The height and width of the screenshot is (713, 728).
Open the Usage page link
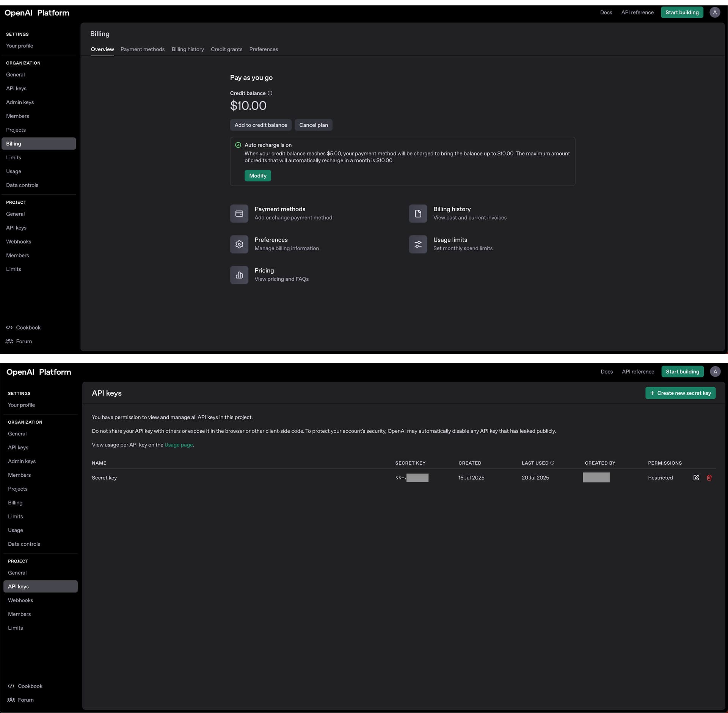tap(179, 445)
